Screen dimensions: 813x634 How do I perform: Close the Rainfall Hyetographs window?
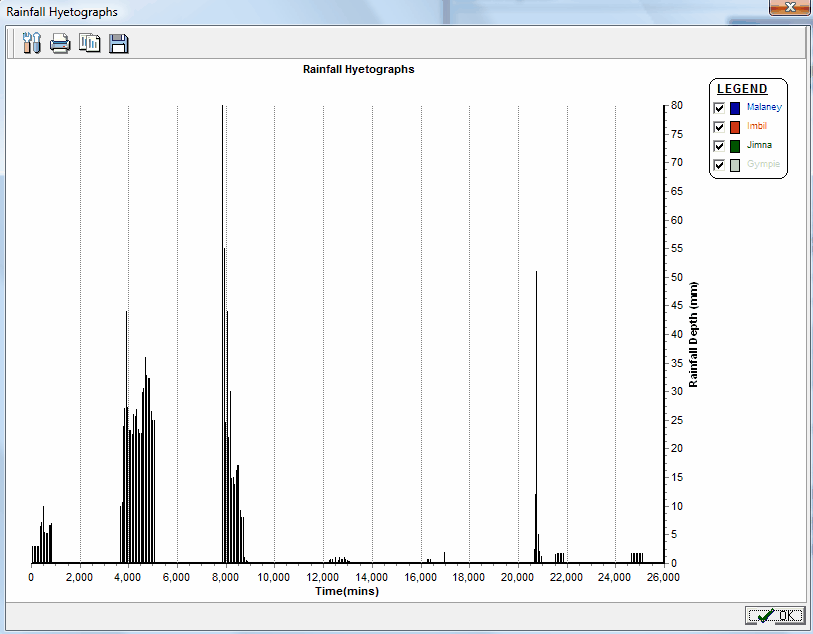[x=788, y=8]
